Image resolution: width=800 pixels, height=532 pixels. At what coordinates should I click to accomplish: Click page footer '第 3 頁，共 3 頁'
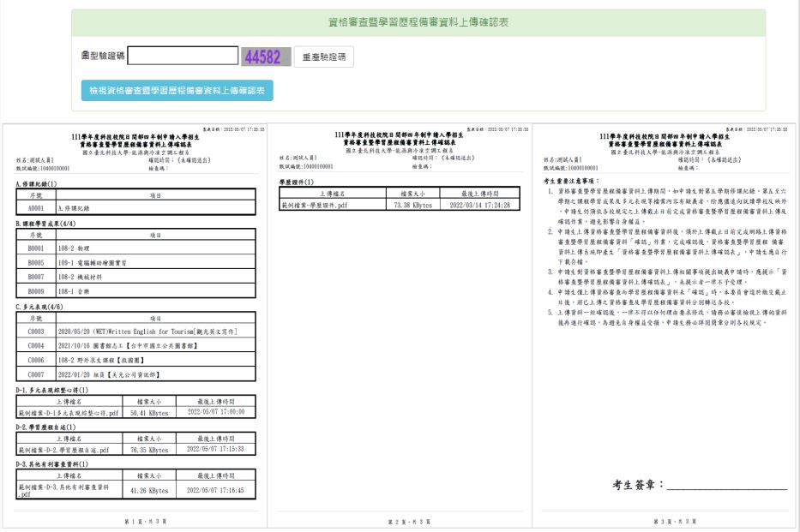675,522
